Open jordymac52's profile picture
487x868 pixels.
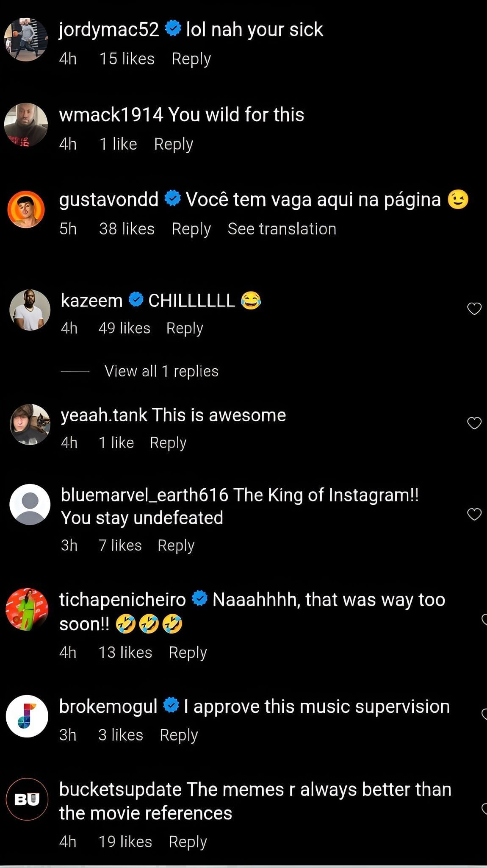tap(26, 40)
